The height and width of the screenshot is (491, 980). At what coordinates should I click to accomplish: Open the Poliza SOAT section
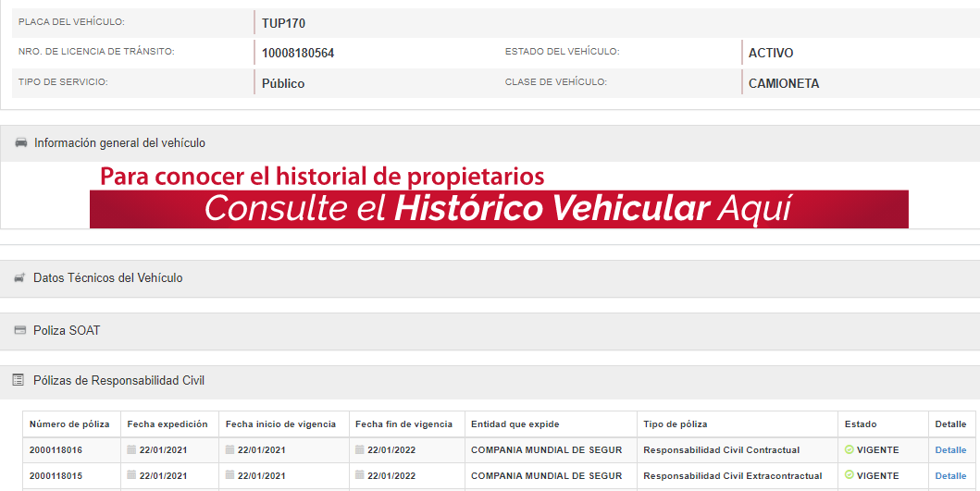tap(67, 330)
